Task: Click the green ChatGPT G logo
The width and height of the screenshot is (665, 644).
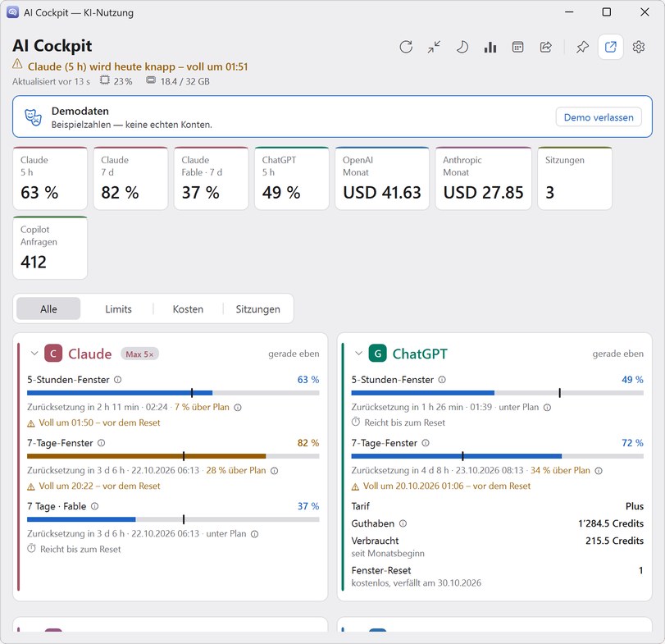Action: [x=377, y=354]
